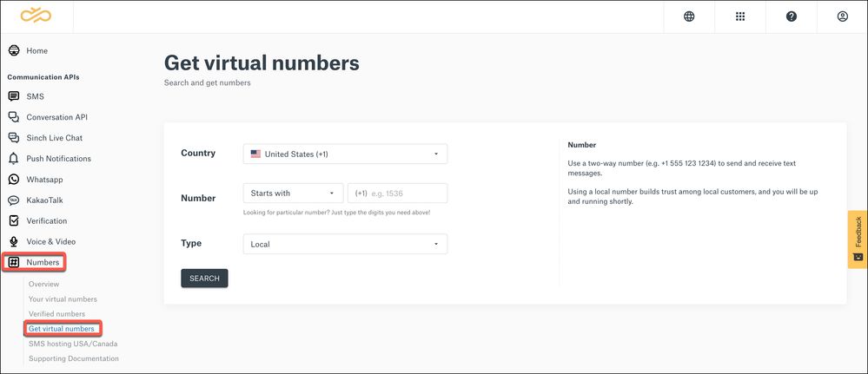The width and height of the screenshot is (868, 374).
Task: Select Your virtual numbers submenu
Action: pos(63,299)
